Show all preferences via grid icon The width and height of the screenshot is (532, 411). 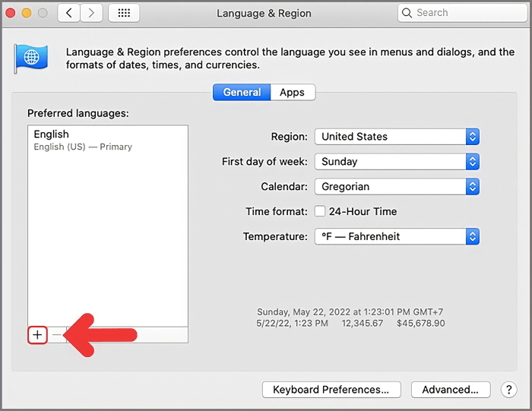pos(124,13)
